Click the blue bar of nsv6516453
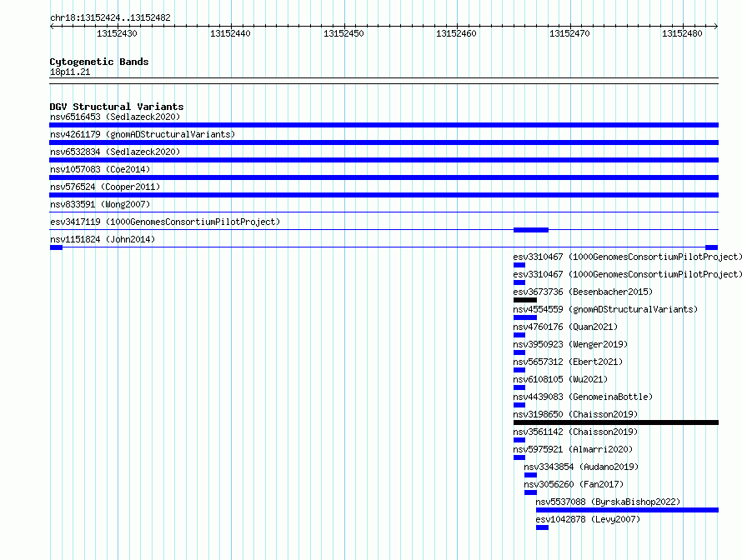The image size is (742, 560). (x=384, y=125)
